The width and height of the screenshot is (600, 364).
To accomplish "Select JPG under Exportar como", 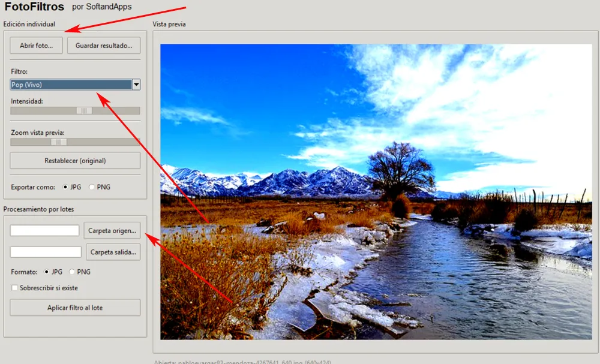I will 65,187.
